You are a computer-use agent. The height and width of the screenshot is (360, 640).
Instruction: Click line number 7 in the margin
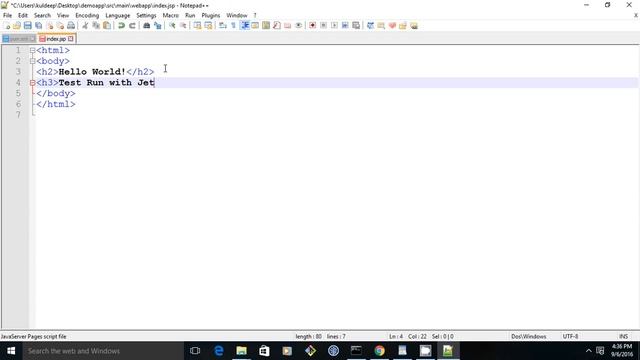click(18, 115)
